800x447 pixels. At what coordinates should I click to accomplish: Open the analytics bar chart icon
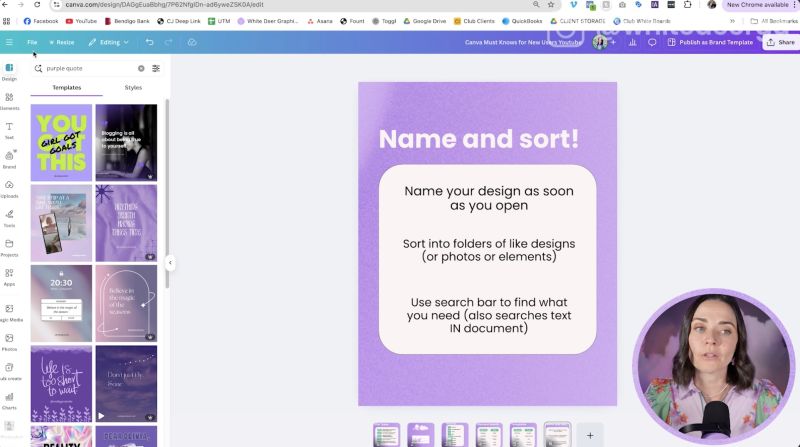point(633,42)
